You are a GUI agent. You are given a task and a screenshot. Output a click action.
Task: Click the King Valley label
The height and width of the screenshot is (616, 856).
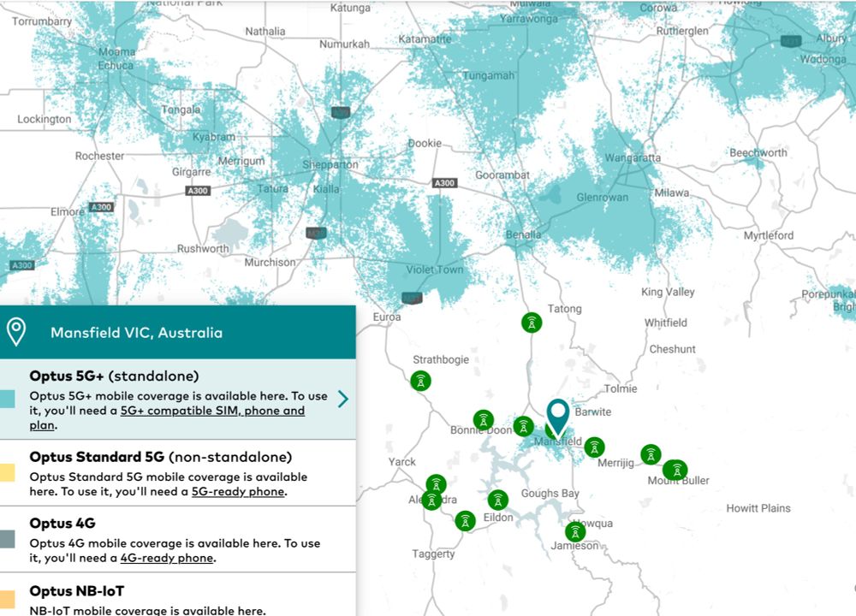click(668, 292)
